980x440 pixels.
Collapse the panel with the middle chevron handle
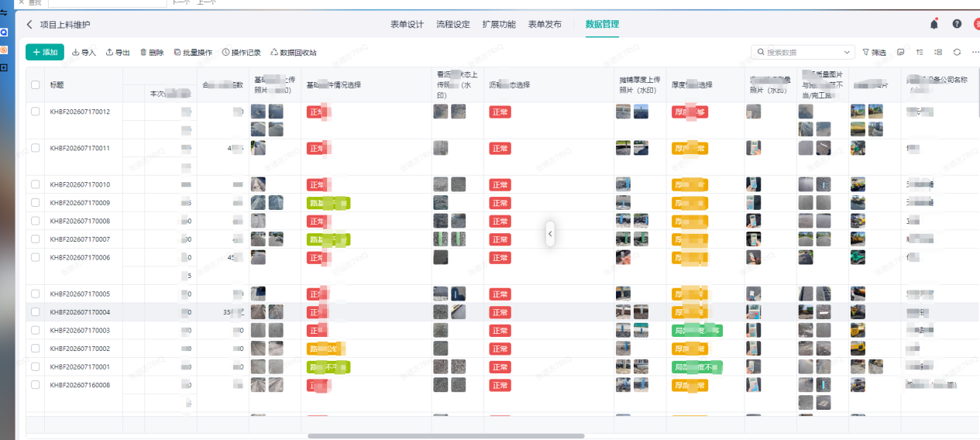(x=550, y=233)
